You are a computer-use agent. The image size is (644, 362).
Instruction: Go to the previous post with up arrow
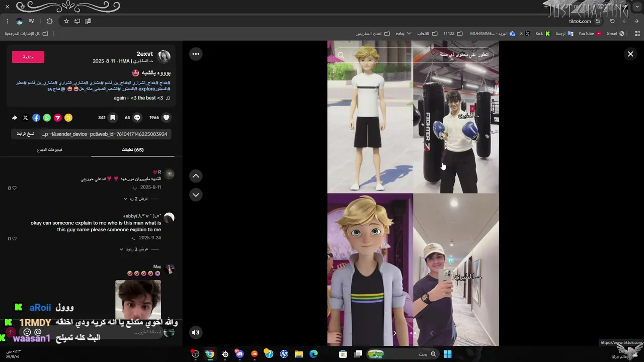[196, 175]
